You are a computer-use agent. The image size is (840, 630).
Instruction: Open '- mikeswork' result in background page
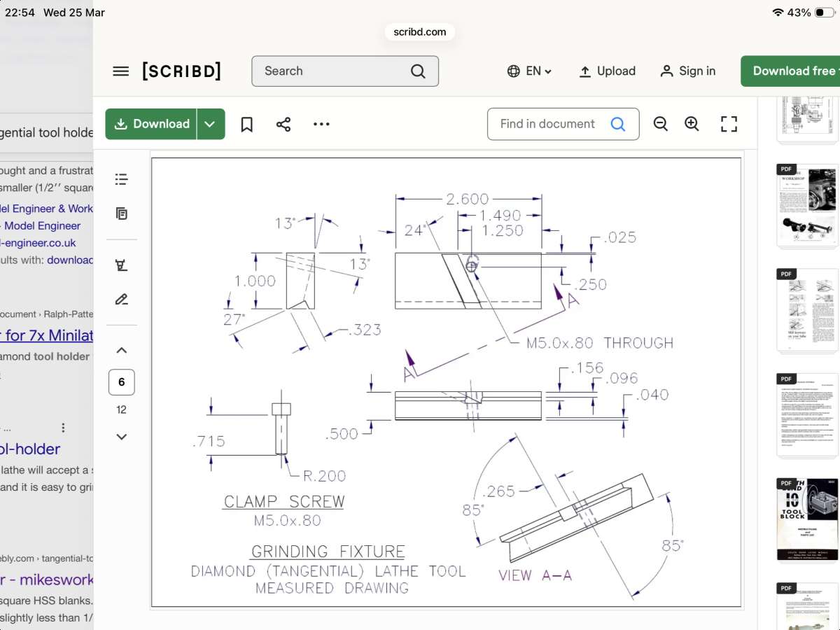(x=46, y=580)
